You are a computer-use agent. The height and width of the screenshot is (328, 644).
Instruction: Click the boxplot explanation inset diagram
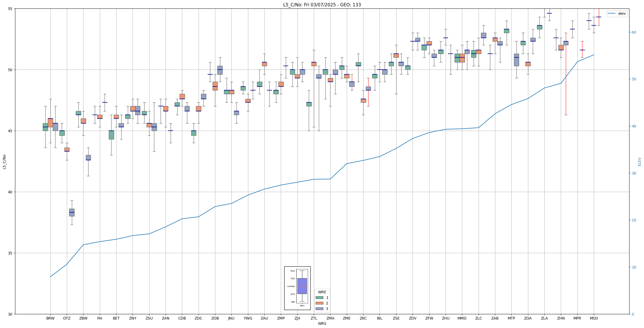pos(297,288)
